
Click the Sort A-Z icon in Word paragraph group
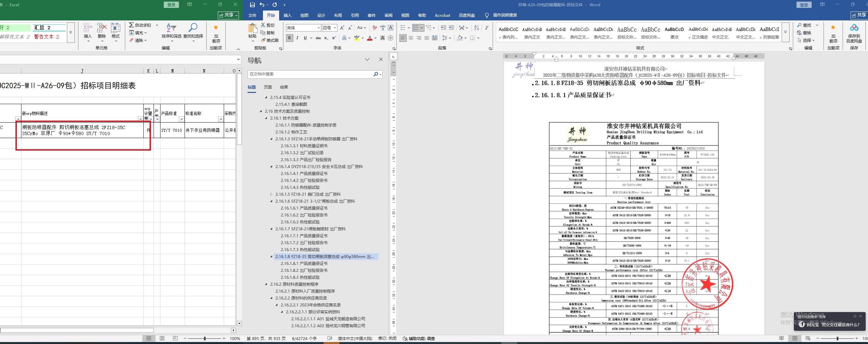(477, 28)
